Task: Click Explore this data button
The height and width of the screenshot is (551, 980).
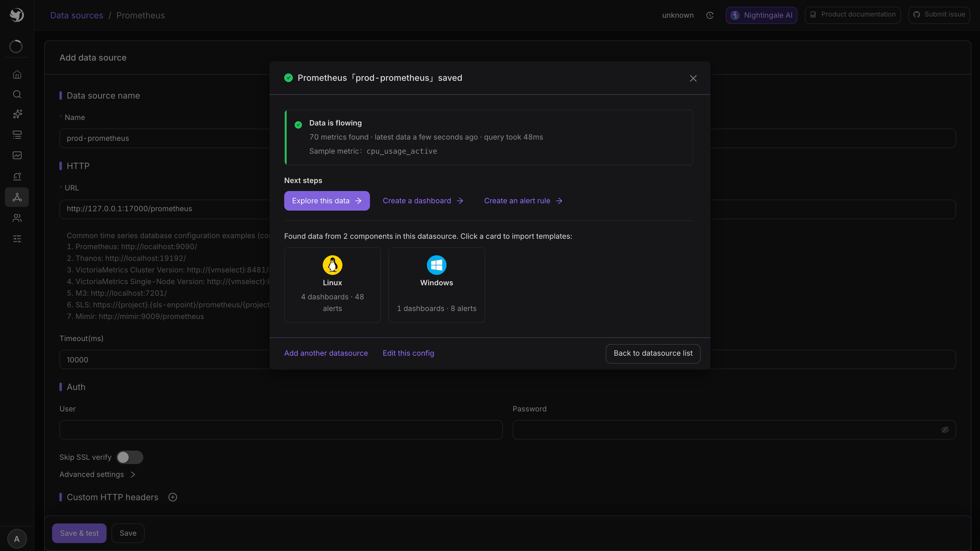Action: click(327, 201)
